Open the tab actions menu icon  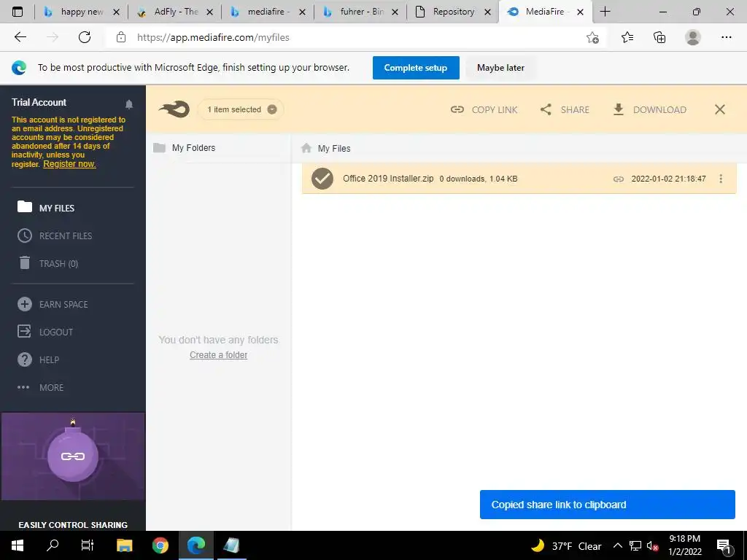click(x=18, y=12)
